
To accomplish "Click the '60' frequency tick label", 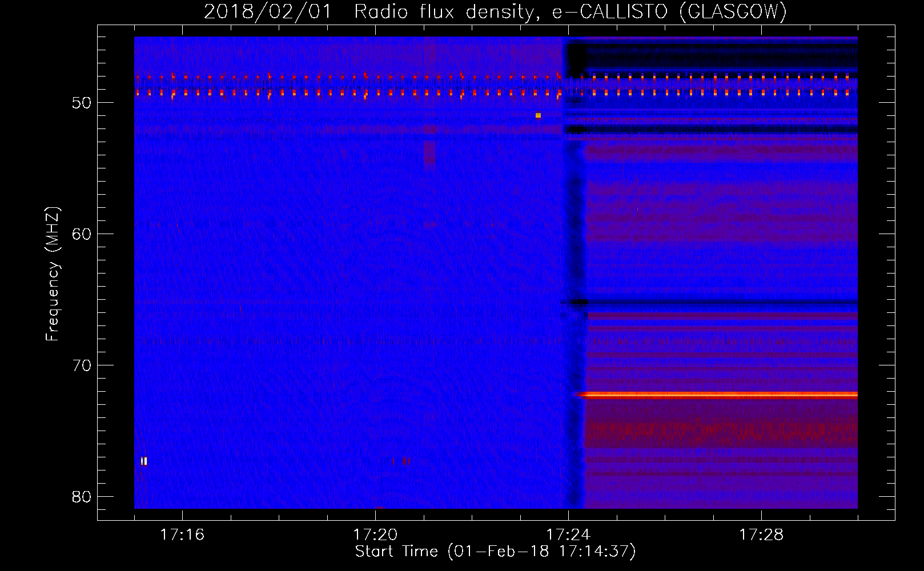I will (82, 234).
